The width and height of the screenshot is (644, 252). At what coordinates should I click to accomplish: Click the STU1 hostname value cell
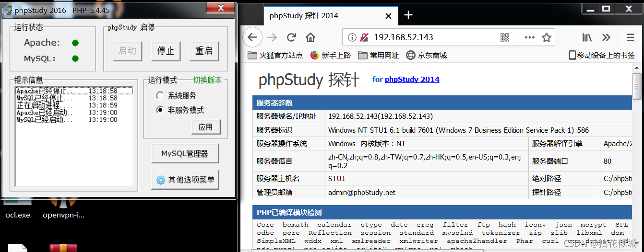point(426,178)
